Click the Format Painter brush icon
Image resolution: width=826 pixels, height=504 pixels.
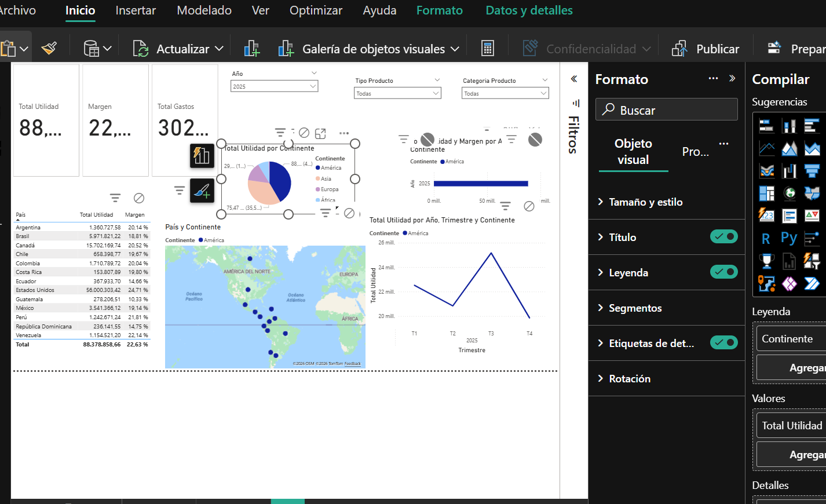point(49,48)
